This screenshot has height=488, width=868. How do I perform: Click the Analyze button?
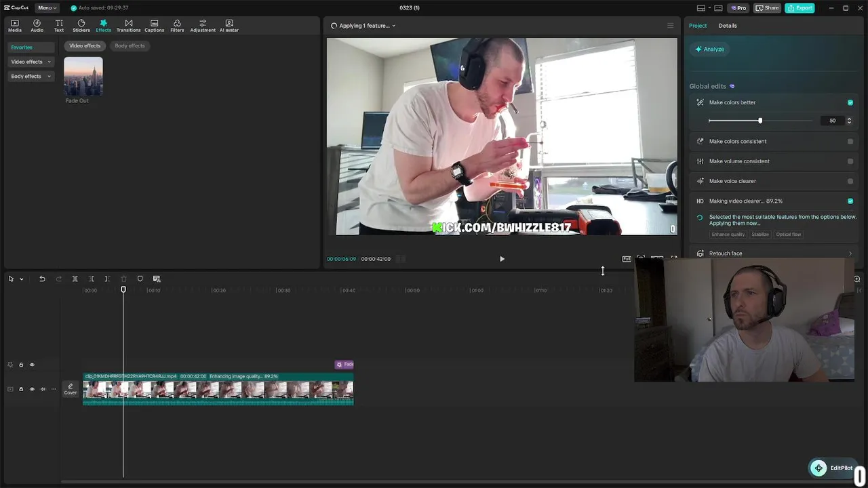tap(709, 49)
